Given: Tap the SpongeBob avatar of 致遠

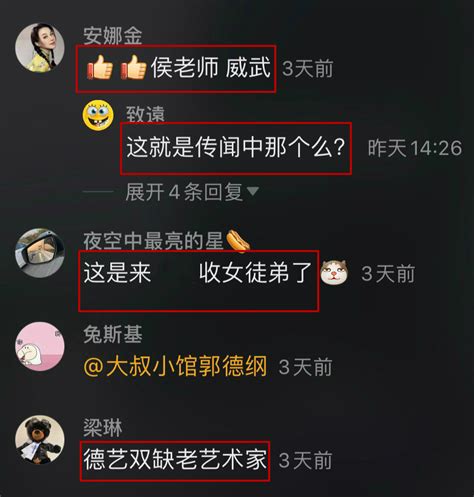Looking at the screenshot, I should pos(98,115).
